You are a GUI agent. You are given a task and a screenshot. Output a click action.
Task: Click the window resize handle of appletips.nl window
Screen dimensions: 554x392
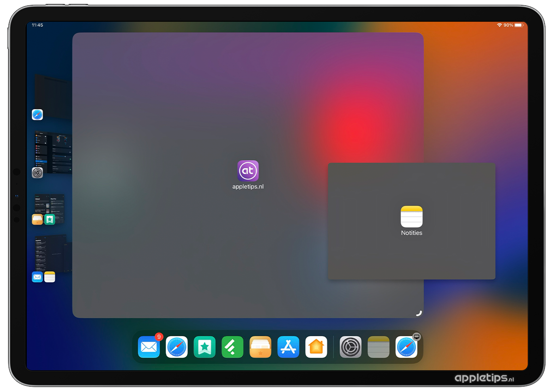tap(419, 313)
